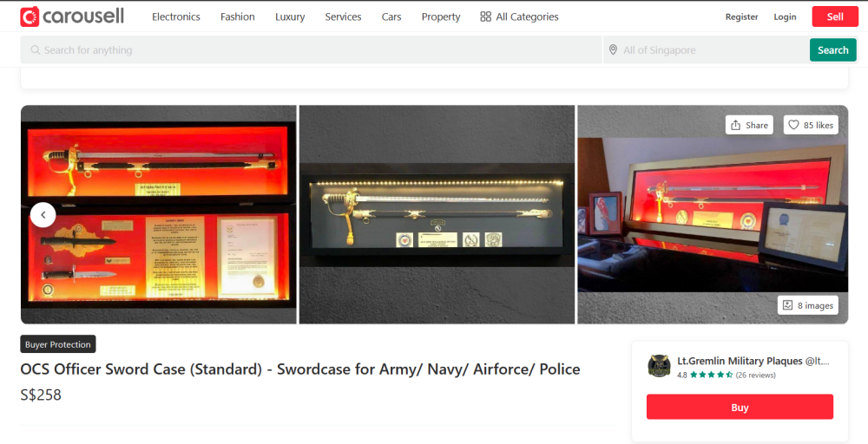
Task: Buy the OCS Officer Sword Case
Action: click(x=740, y=407)
